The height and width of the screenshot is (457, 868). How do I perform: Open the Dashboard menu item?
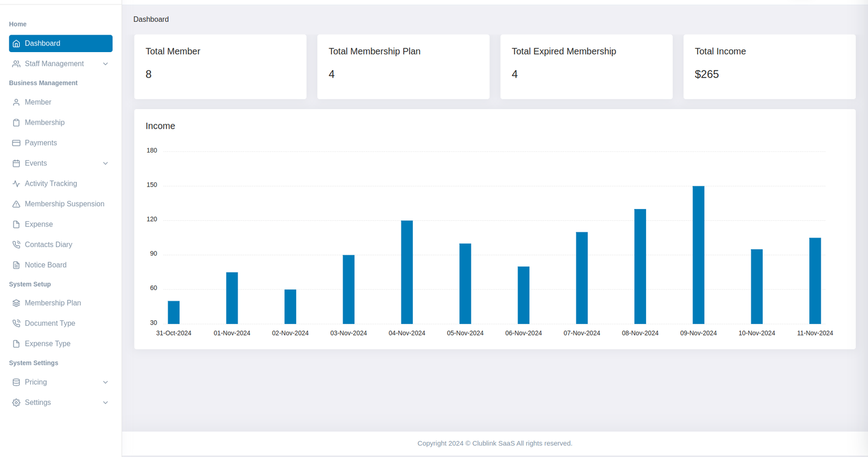(60, 43)
